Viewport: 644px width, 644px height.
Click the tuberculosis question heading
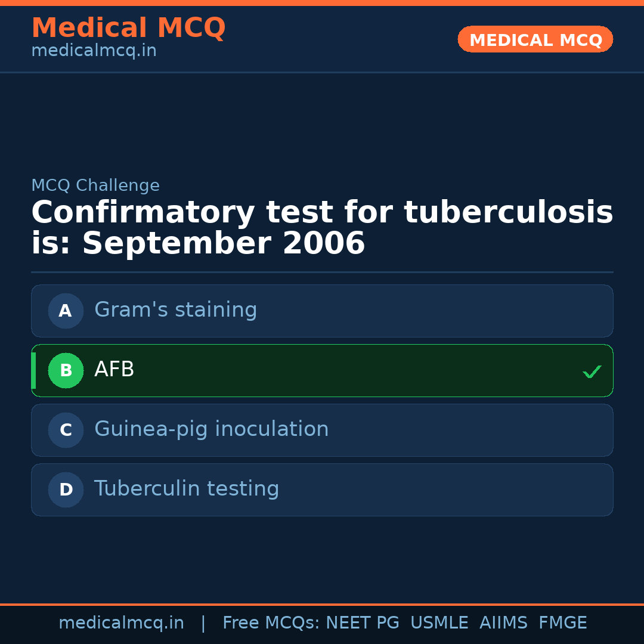click(322, 228)
